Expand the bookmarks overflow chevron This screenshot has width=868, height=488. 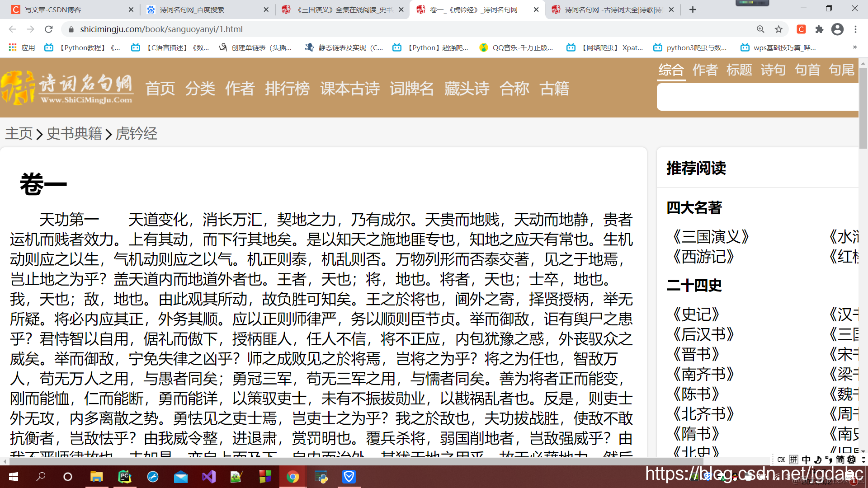tap(854, 47)
